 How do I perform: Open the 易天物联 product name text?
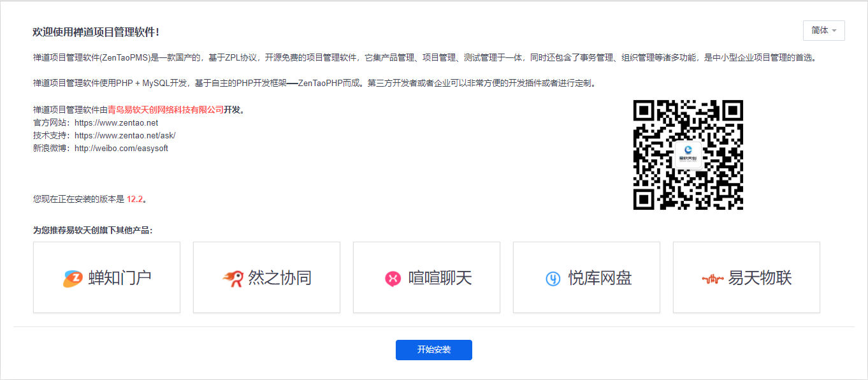click(760, 278)
